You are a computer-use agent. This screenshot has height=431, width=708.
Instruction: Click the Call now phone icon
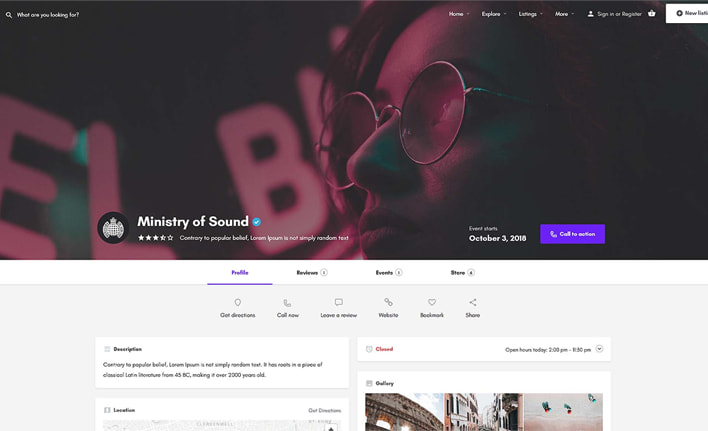287,302
